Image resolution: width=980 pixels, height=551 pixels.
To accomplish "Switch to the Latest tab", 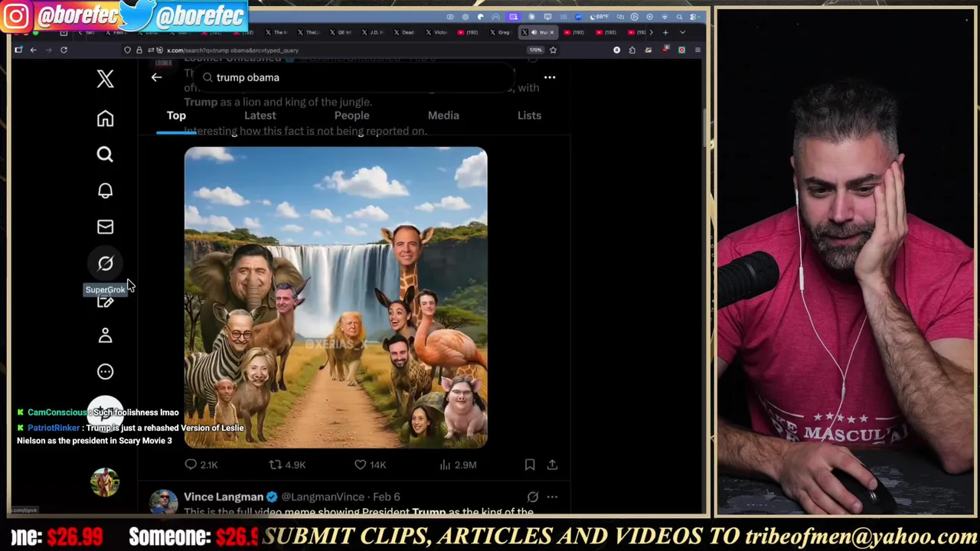I will 260,116.
